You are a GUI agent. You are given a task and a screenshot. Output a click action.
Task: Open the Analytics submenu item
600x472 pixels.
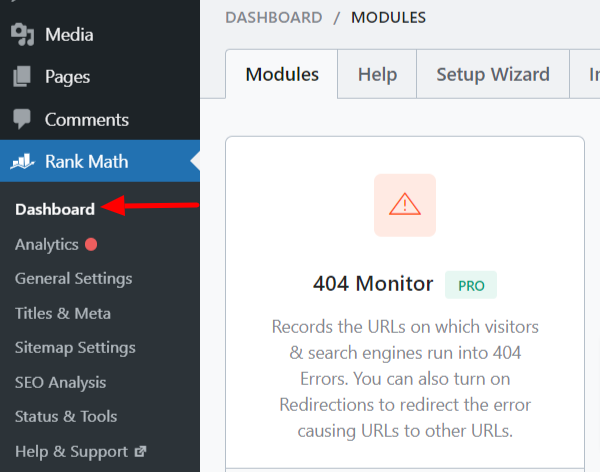pyautogui.click(x=47, y=244)
